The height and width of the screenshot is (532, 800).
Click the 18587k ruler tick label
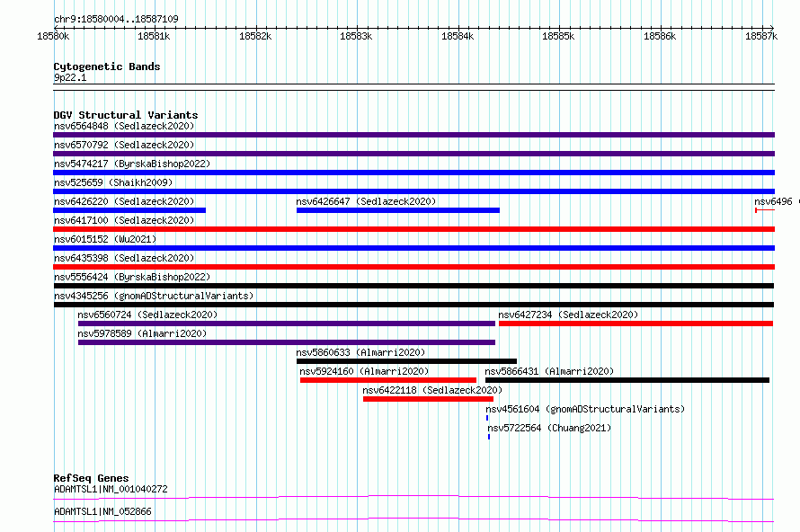761,36
